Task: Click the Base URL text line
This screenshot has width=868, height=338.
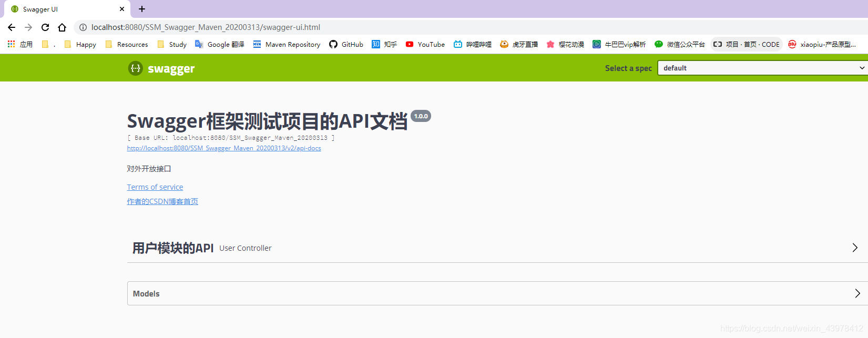Action: click(x=231, y=138)
